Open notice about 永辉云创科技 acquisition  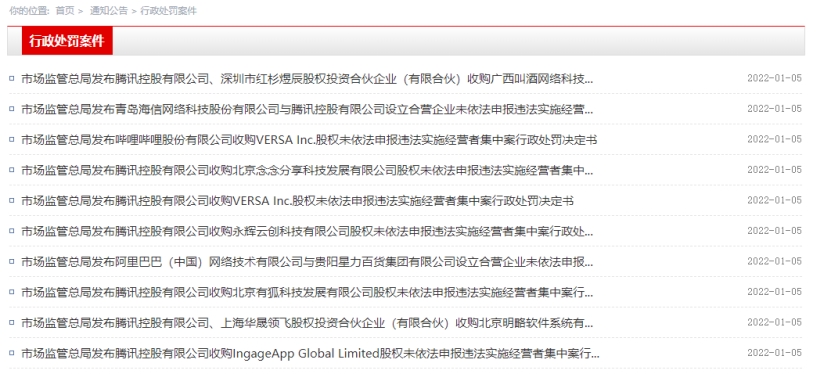[x=307, y=231]
